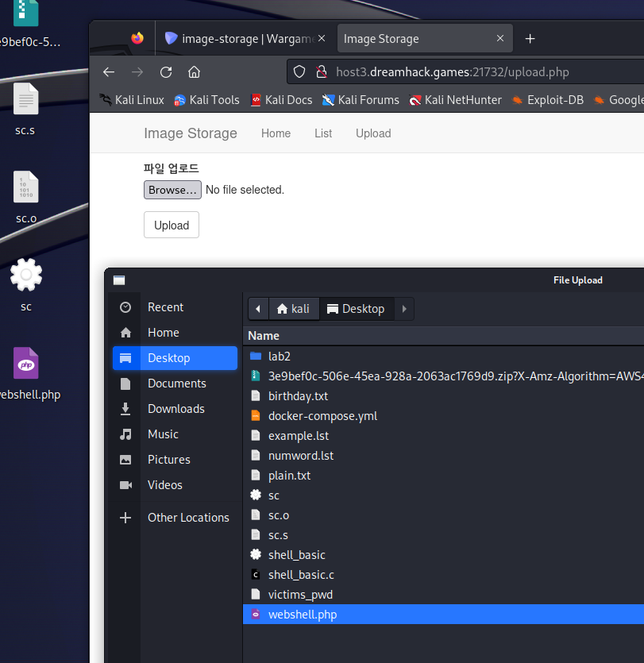
Task: Select plain.txt in the file list
Action: tap(444, 476)
